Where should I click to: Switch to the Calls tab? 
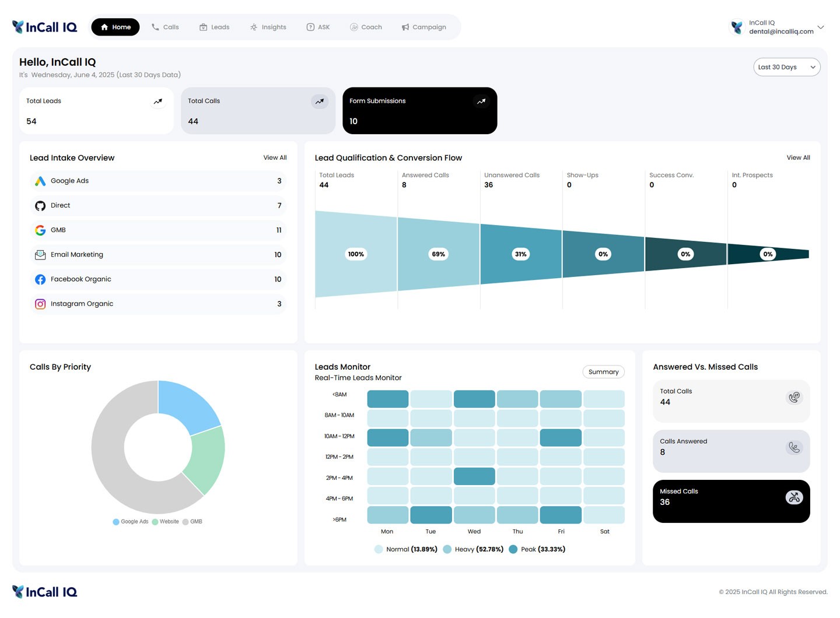[x=164, y=27]
